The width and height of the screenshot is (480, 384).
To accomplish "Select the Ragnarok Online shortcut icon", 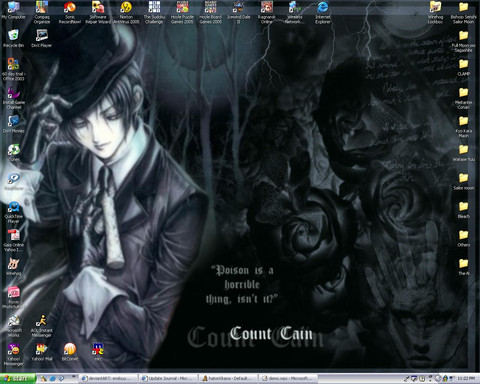I will click(x=267, y=12).
